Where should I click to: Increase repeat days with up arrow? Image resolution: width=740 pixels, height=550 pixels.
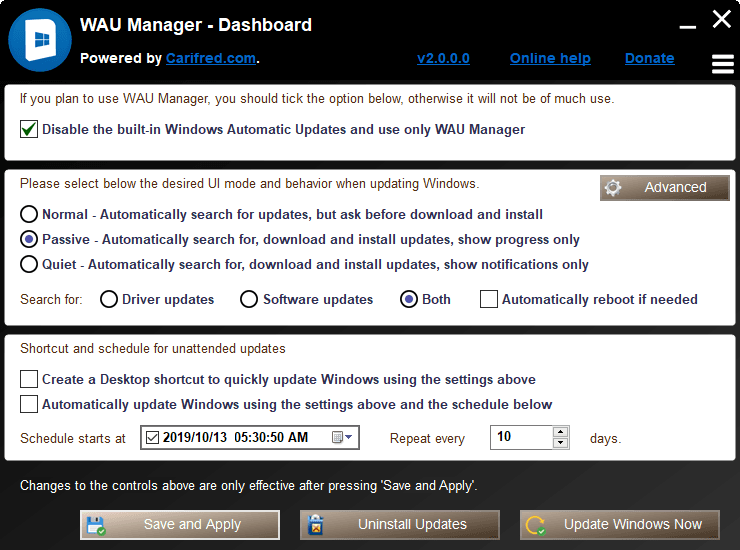click(560, 432)
